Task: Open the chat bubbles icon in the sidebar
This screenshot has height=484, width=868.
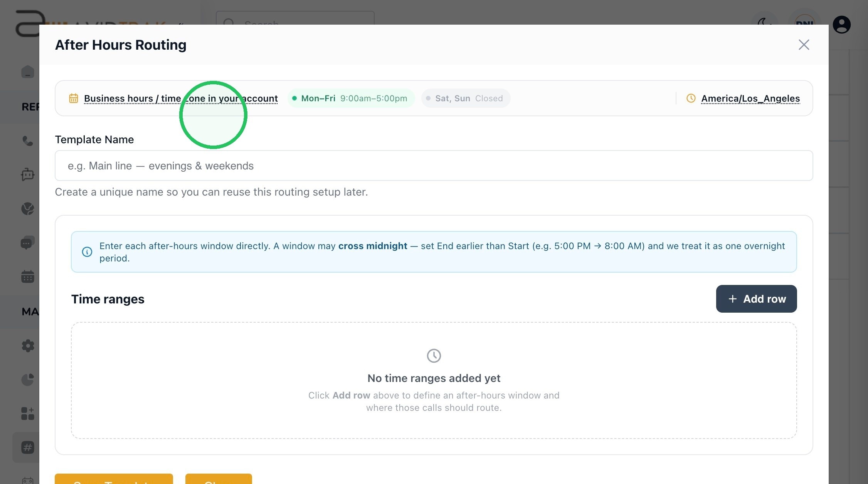Action: (x=28, y=243)
